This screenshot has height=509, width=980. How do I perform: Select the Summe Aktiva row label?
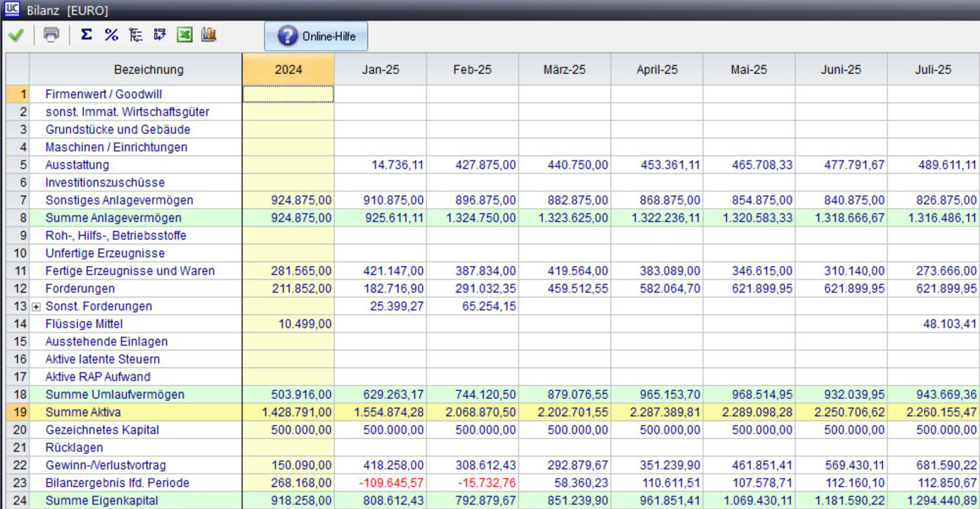(83, 412)
